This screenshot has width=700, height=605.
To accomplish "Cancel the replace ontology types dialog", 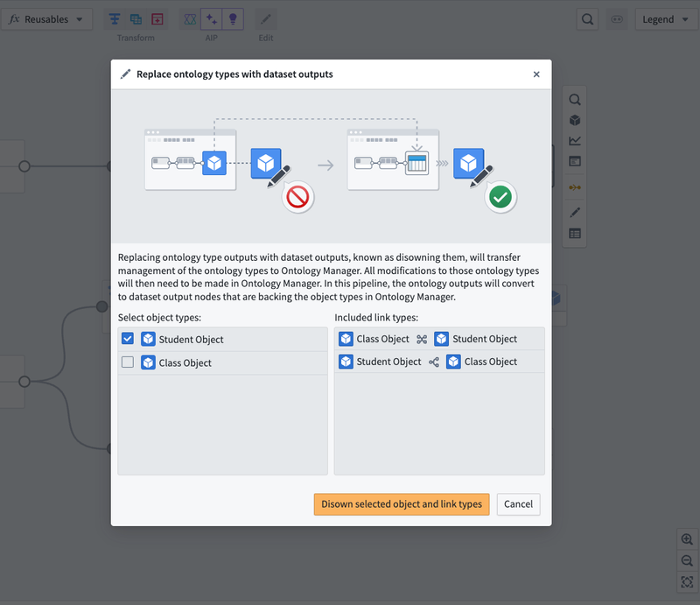I will (518, 504).
